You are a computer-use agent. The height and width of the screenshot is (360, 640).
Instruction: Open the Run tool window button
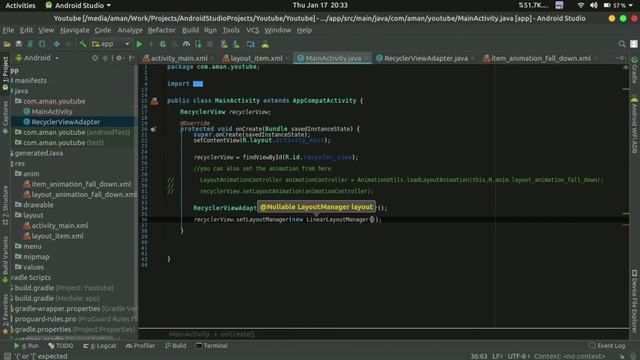coord(26,346)
